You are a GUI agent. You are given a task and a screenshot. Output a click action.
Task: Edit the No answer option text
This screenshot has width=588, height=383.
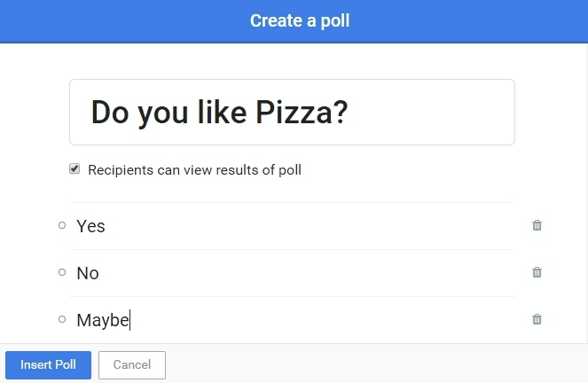[266, 273]
